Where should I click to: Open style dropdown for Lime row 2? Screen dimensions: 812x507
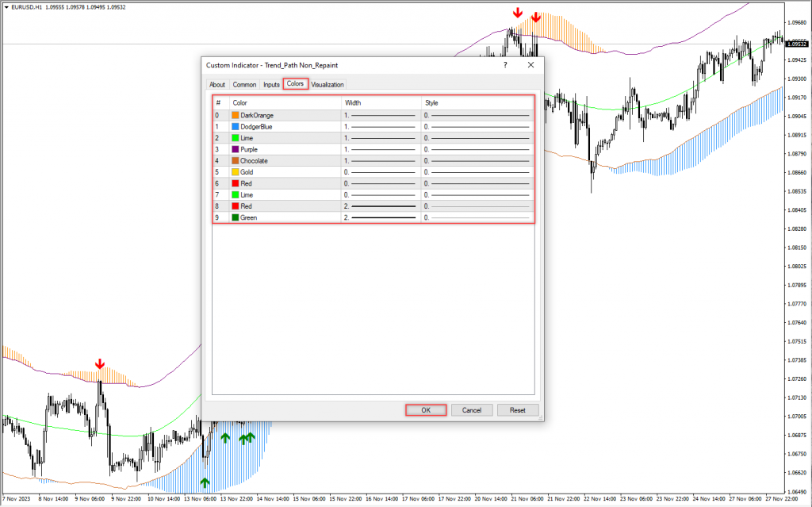[477, 138]
